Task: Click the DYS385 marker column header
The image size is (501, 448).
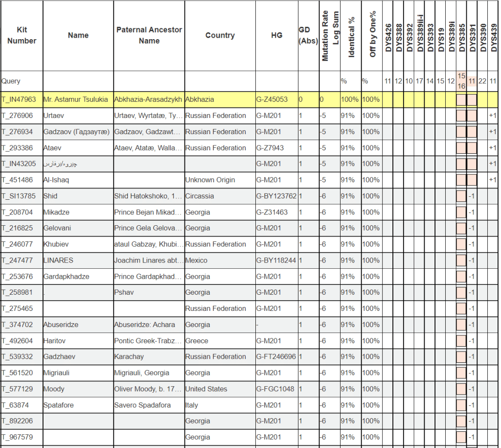Action: 461,35
